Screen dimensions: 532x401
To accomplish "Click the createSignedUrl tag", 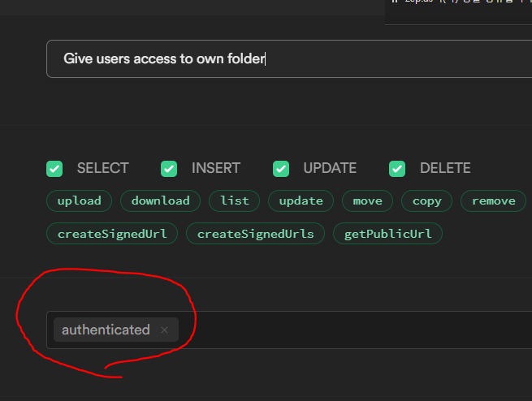I will pos(112,234).
